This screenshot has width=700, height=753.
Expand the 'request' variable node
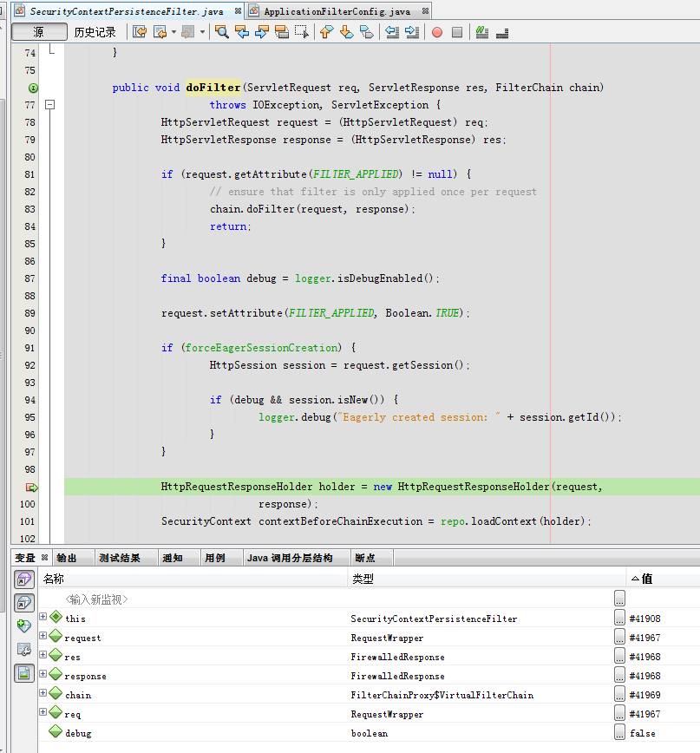(x=43, y=635)
